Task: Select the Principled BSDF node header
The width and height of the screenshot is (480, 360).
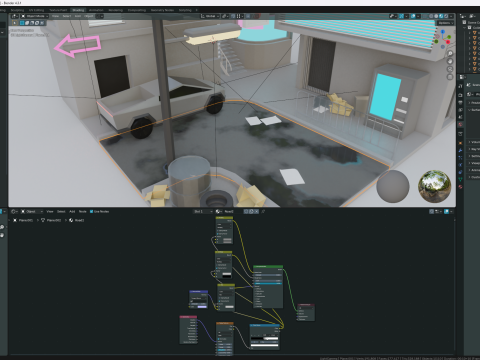Action: click(x=268, y=266)
